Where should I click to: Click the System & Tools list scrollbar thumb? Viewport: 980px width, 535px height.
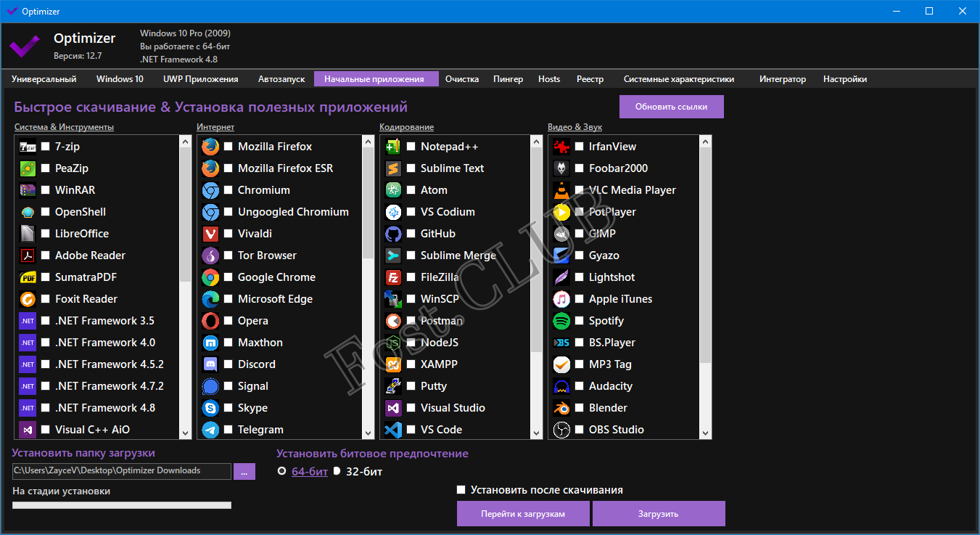185,214
